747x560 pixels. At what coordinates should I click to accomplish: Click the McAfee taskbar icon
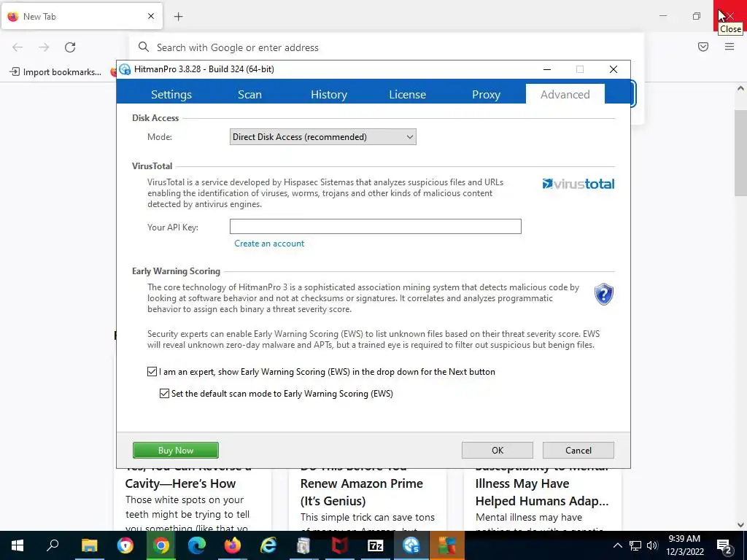point(340,545)
